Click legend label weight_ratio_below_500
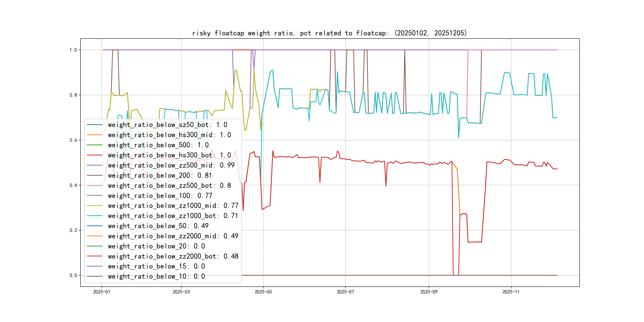 click(158, 145)
